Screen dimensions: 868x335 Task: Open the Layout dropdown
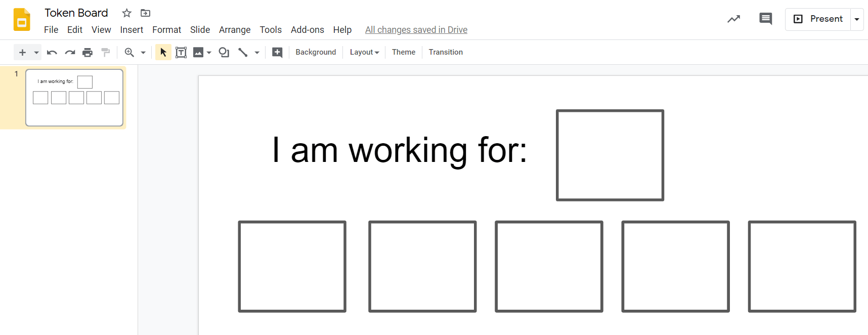click(x=364, y=52)
